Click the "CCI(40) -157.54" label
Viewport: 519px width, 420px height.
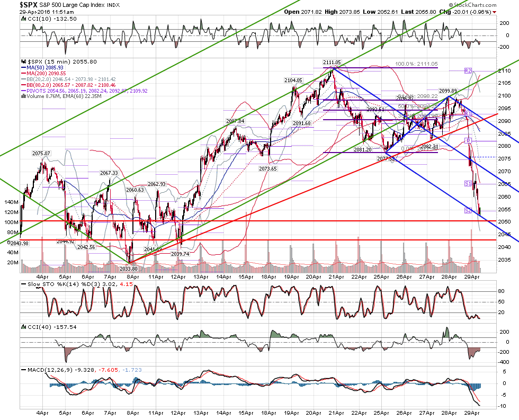(52, 327)
